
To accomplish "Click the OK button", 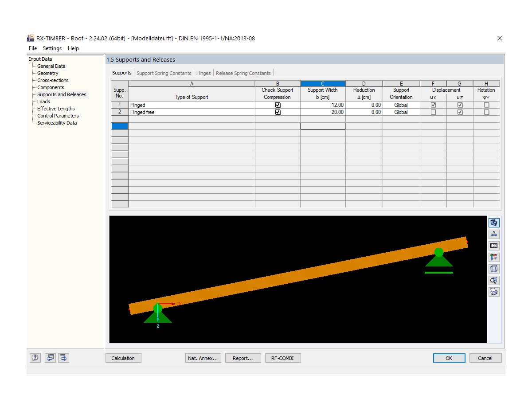I will pos(449,358).
